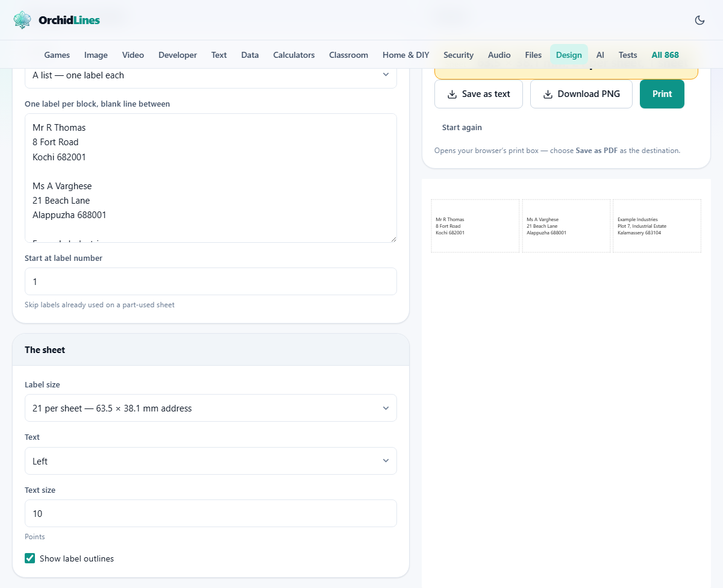Open the Tests category
The width and height of the screenshot is (723, 588).
tap(628, 55)
